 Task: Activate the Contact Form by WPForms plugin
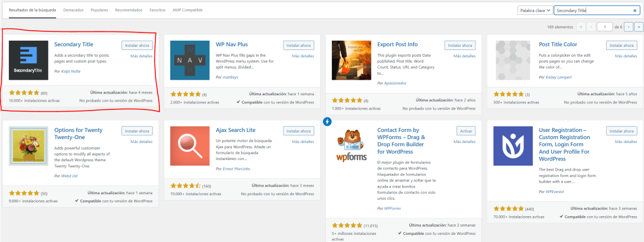[466, 131]
